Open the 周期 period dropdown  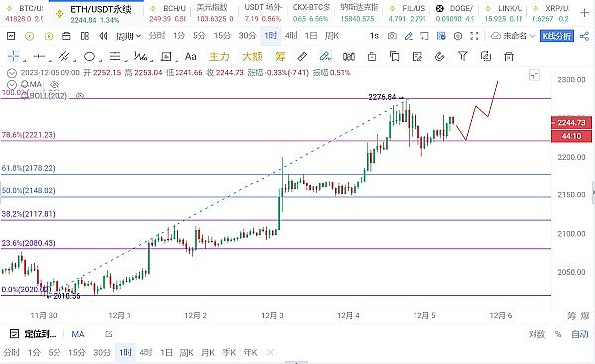pos(128,36)
